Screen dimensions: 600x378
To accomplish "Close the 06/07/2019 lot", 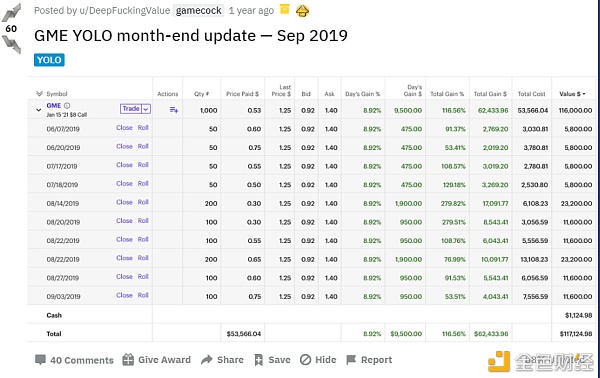I will pyautogui.click(x=124, y=128).
